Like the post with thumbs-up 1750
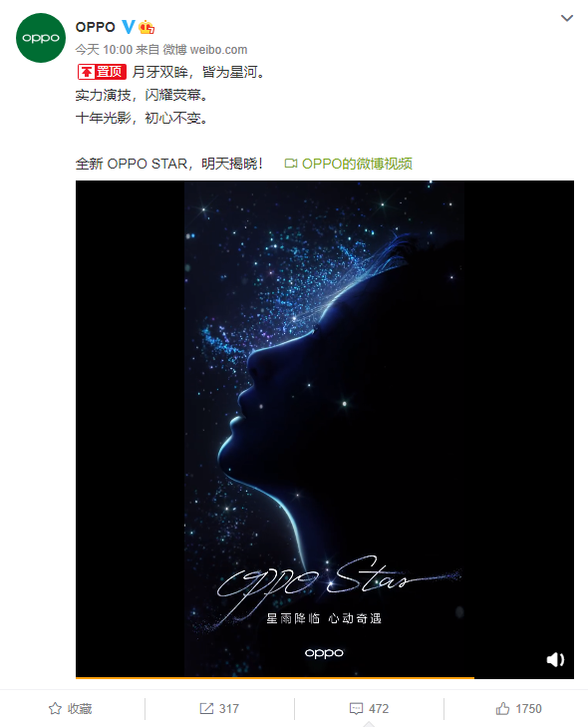Screen dimensions: 588x727 pyautogui.click(x=518, y=708)
